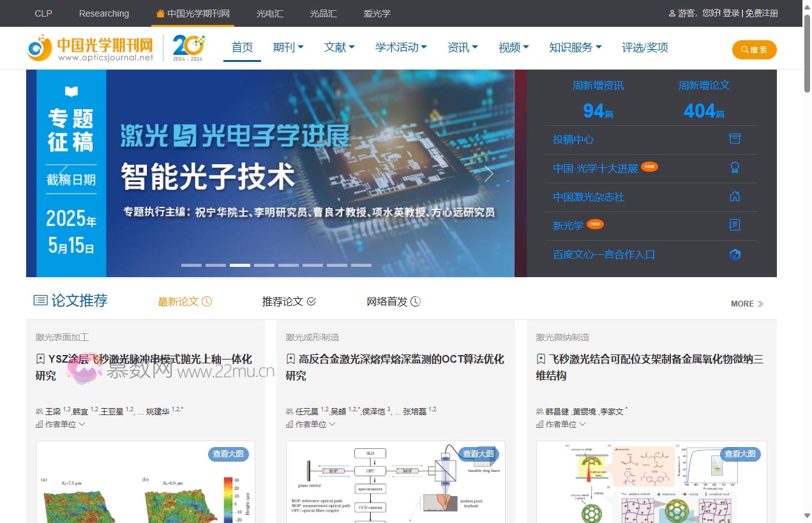Click the medal icon beside 中国·光学十大进展
Image resolution: width=812 pixels, height=523 pixels.
tap(735, 167)
